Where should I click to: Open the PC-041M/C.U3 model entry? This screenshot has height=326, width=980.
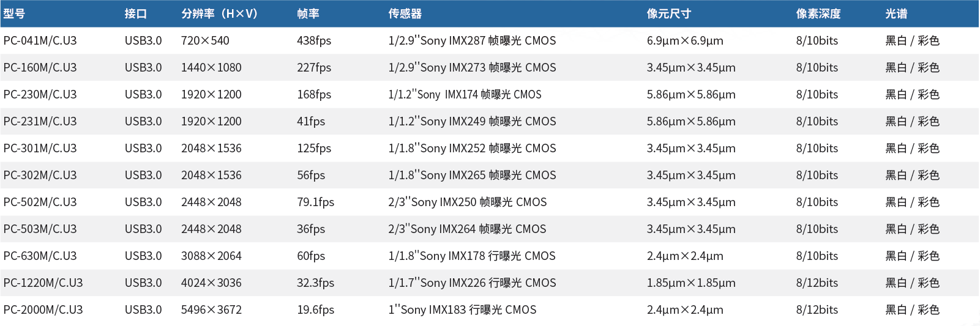click(x=40, y=40)
